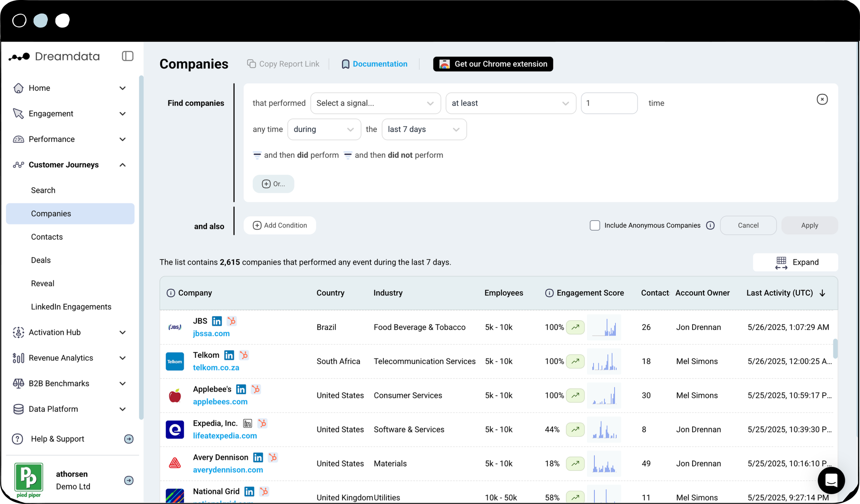
Task: Open the last 7 days dropdown
Action: [424, 129]
